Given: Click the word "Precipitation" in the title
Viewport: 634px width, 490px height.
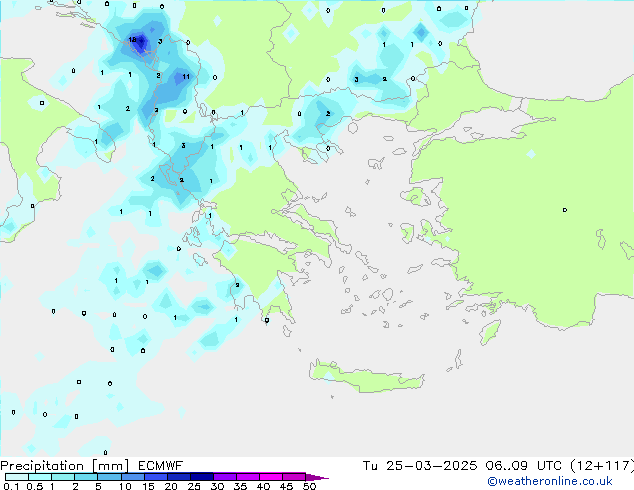Looking at the screenshot, I should click(x=42, y=466).
